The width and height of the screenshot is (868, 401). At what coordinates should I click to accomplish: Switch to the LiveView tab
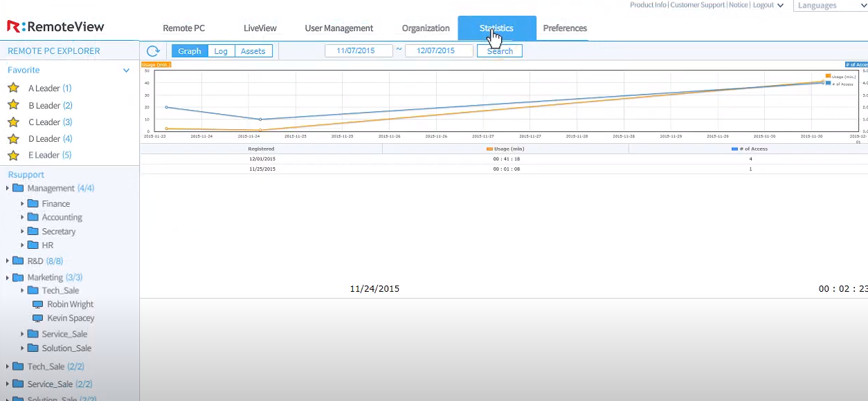pos(260,28)
